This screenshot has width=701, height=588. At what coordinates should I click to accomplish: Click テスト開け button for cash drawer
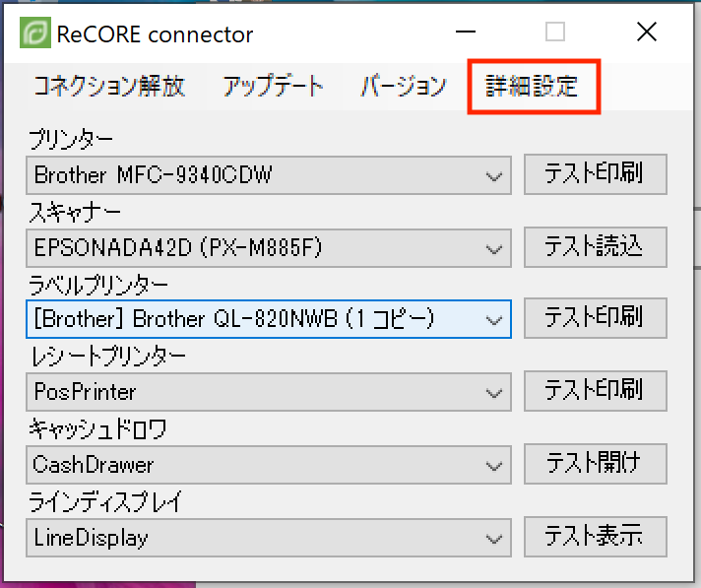[596, 464]
